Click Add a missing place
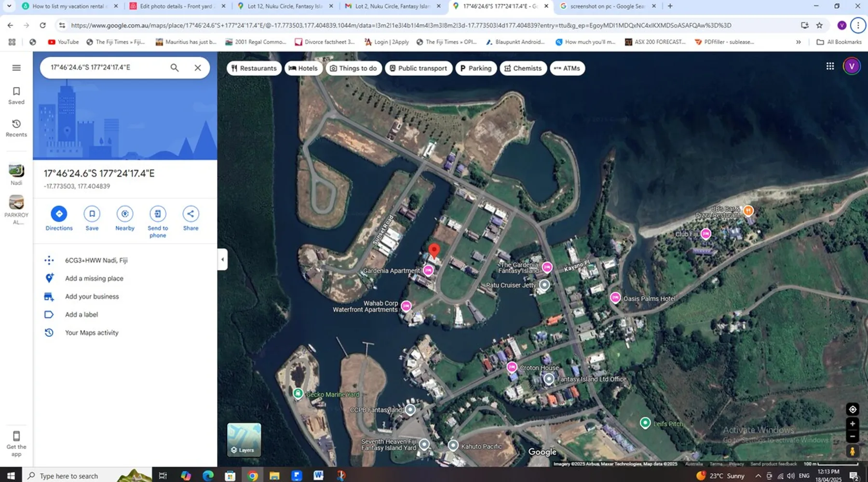The image size is (868, 482). (94, 279)
